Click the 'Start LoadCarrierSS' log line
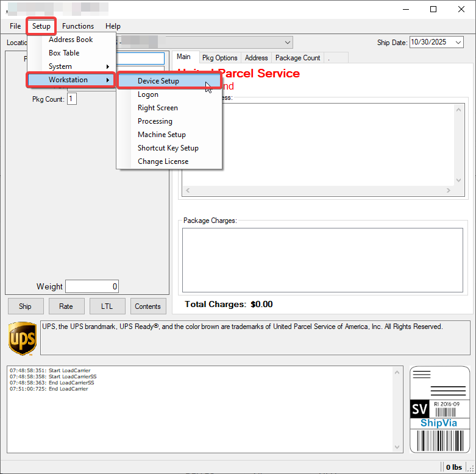The width and height of the screenshot is (476, 474). pos(53,377)
